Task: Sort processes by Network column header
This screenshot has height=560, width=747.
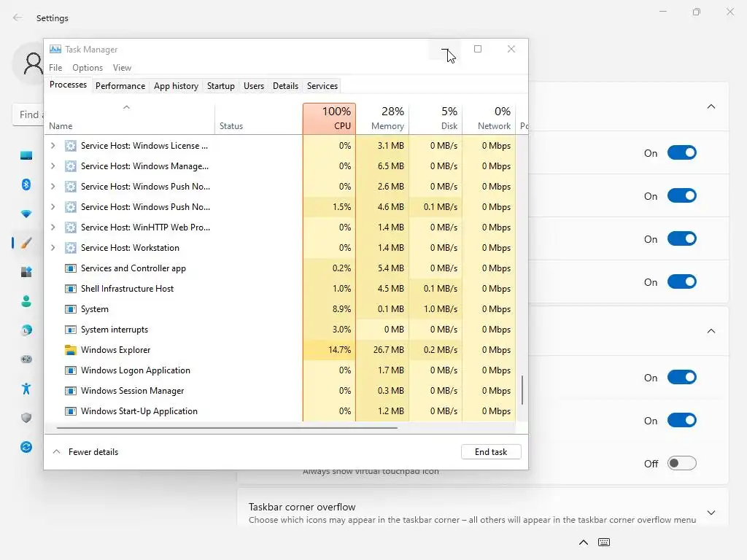Action: pyautogui.click(x=489, y=119)
